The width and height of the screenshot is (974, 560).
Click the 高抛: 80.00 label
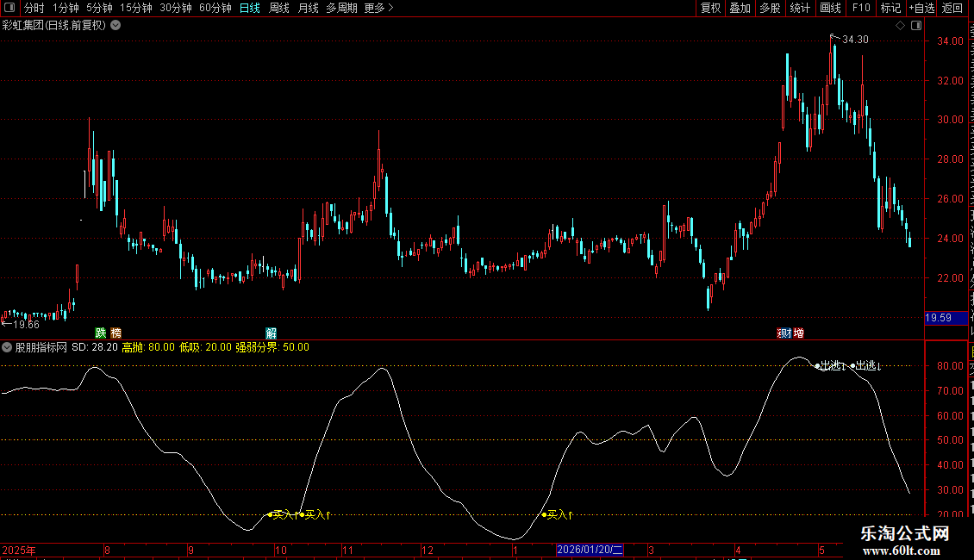[148, 347]
